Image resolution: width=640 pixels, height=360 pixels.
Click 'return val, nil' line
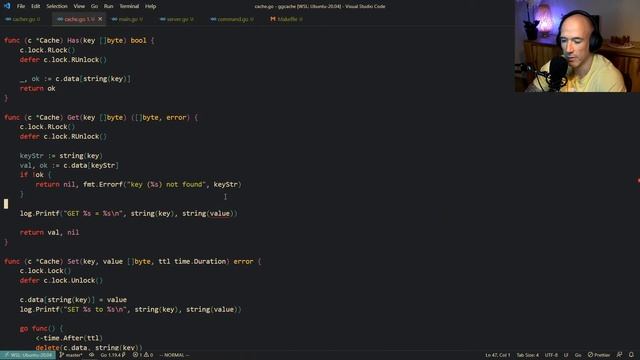(49, 233)
